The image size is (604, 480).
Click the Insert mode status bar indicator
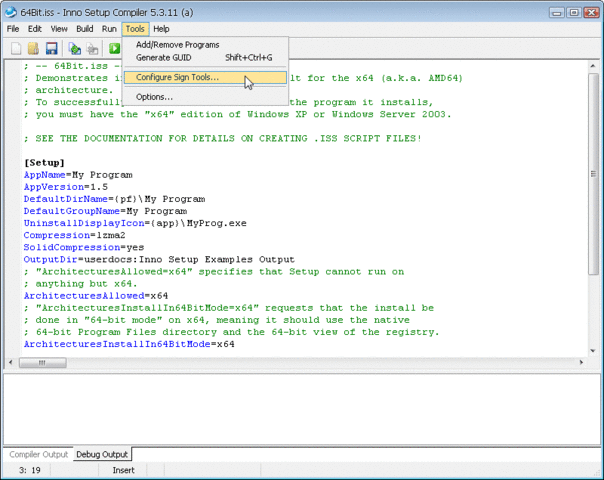(123, 470)
